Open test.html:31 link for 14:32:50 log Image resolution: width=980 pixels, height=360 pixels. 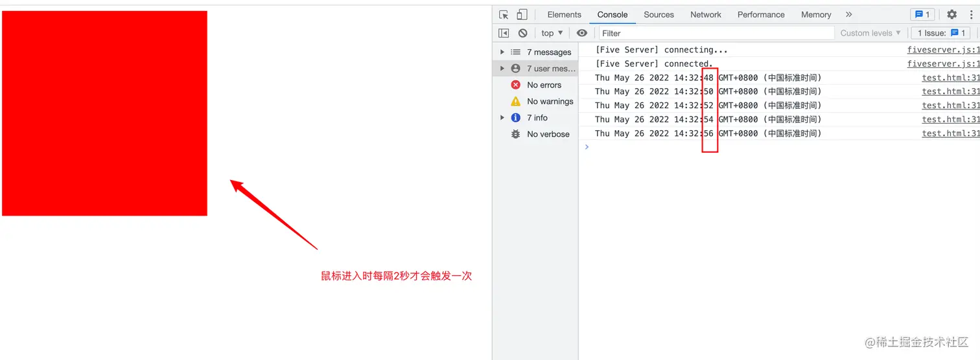pyautogui.click(x=951, y=91)
